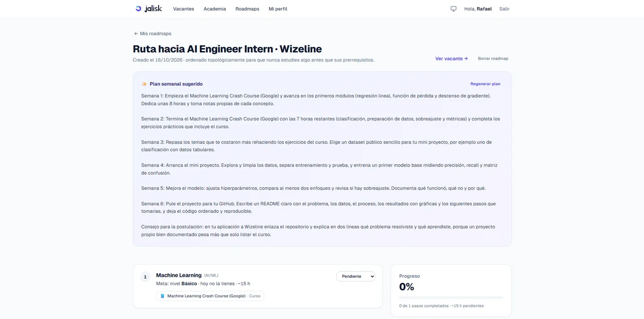This screenshot has width=644, height=319.
Task: Click the 'Semana 5' paragraph text
Action: pyautogui.click(x=313, y=188)
